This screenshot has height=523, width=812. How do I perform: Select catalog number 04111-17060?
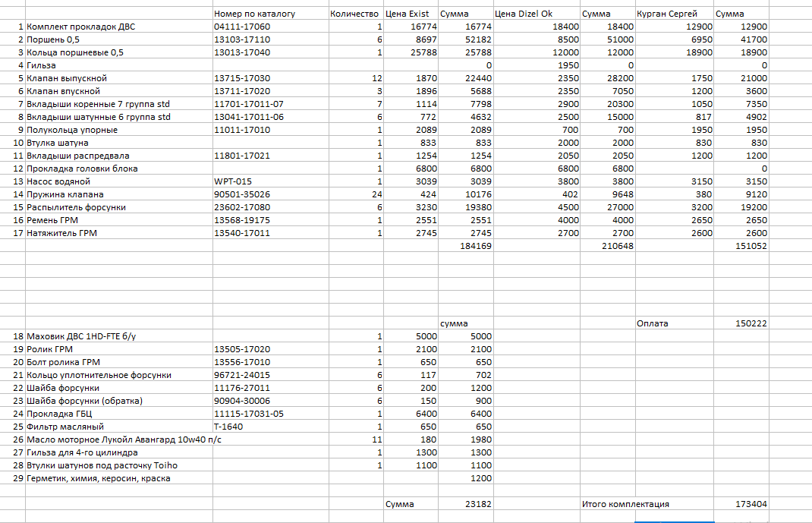271,27
